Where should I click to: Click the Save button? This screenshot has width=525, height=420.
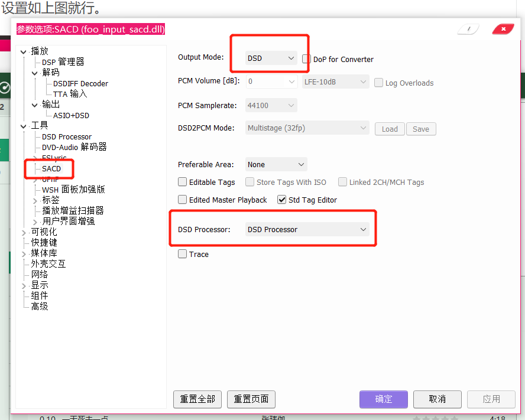pyautogui.click(x=421, y=128)
